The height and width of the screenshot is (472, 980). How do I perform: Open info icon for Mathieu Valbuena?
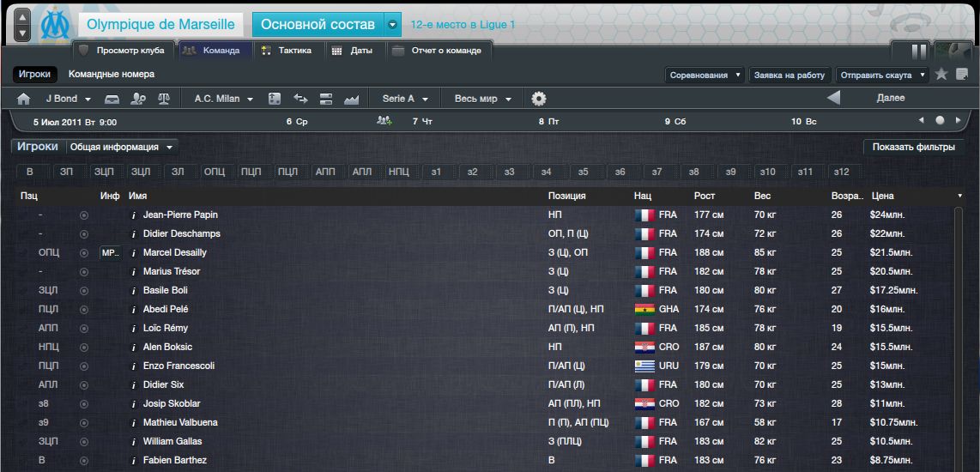coord(132,422)
